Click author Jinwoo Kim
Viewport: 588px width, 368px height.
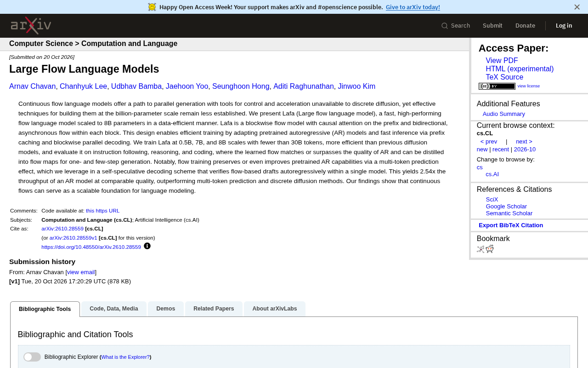356,86
